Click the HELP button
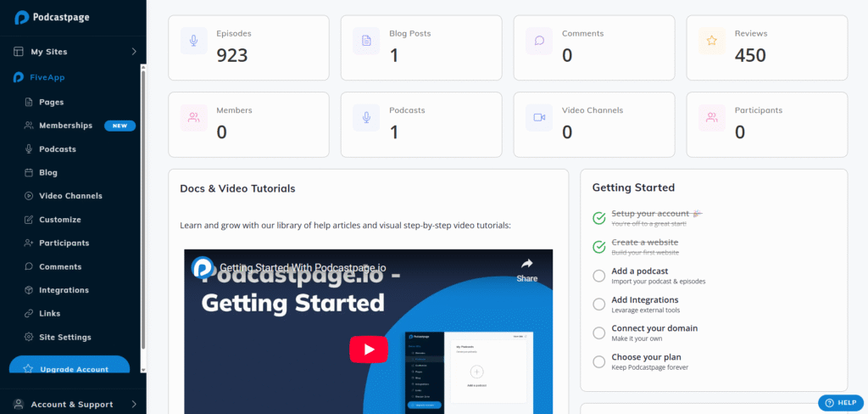This screenshot has width=868, height=414. click(841, 403)
